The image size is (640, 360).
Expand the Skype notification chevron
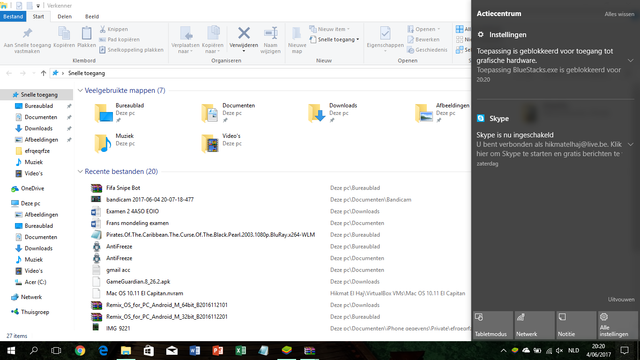[631, 144]
